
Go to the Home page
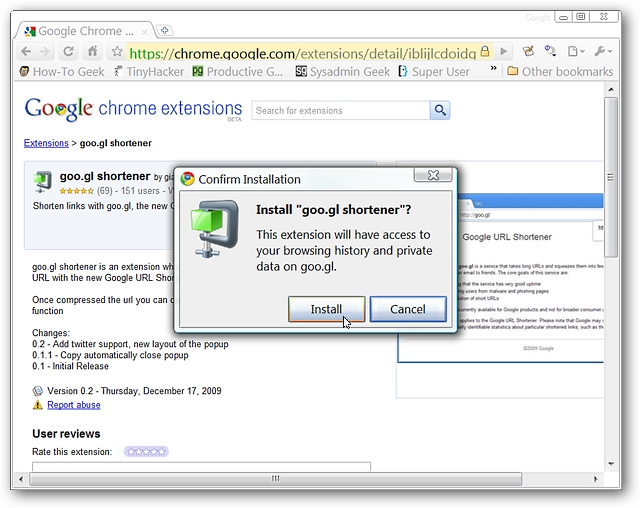pyautogui.click(x=93, y=51)
